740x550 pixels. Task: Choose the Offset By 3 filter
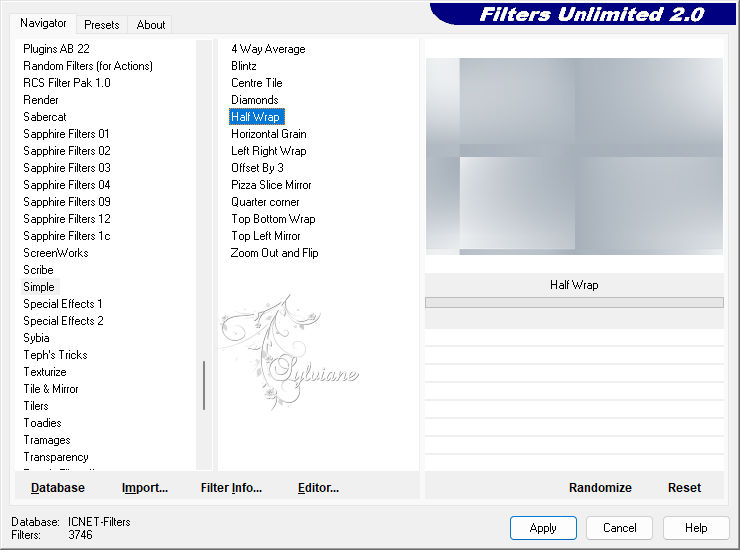pos(257,168)
